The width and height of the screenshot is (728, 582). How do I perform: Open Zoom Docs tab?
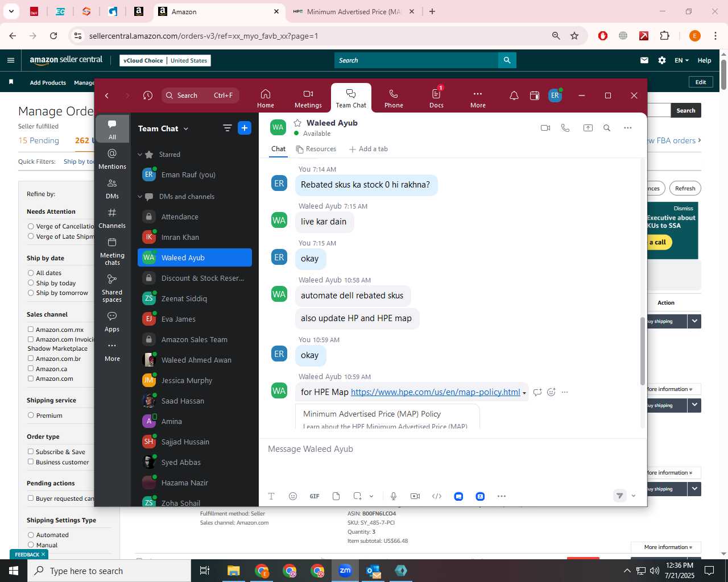[436, 98]
